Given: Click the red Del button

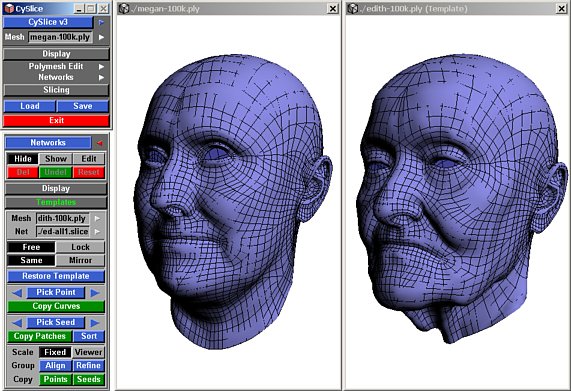Looking at the screenshot, I should point(23,172).
